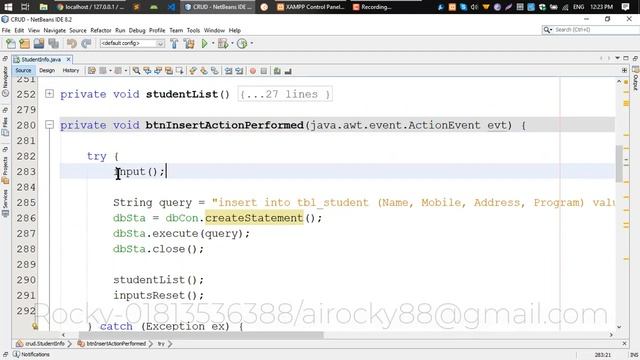
Task: Switch to the Source view
Action: [23, 71]
